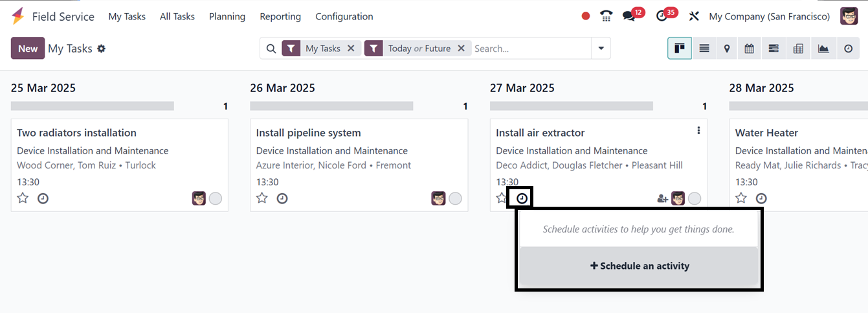Expand the search options dropdown arrow
This screenshot has height=313, width=868.
pos(601,49)
